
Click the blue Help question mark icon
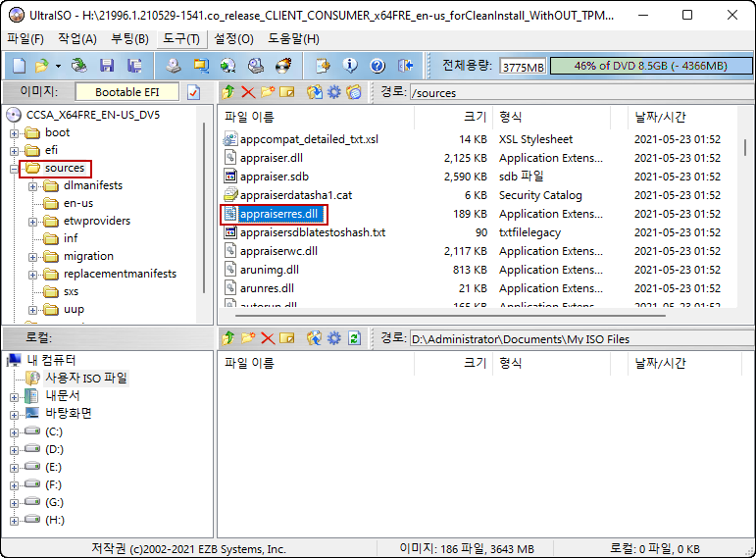pos(378,66)
